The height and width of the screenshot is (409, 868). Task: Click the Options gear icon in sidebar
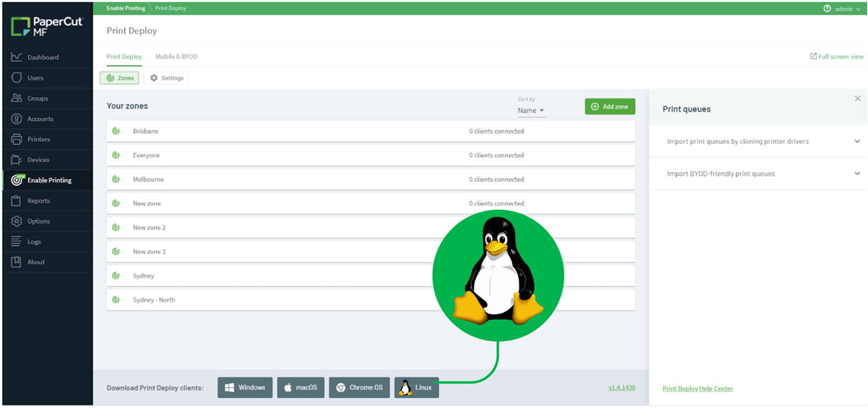coord(17,222)
